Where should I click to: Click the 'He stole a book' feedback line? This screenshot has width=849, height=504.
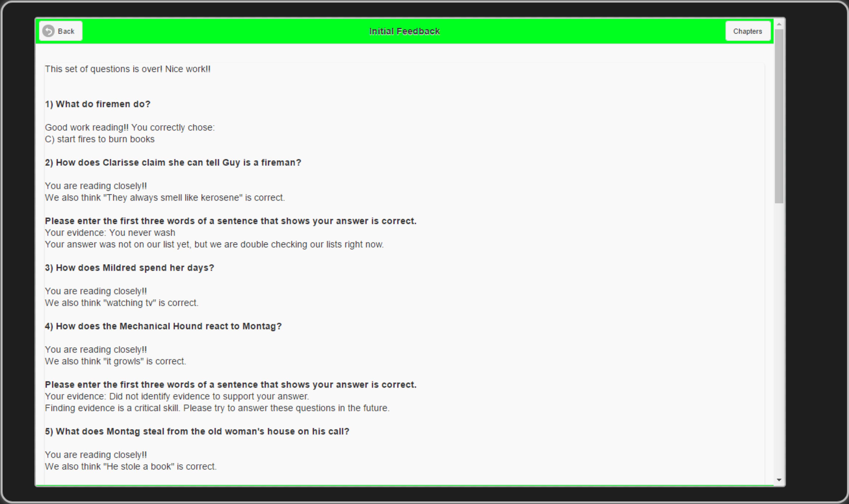pyautogui.click(x=131, y=466)
